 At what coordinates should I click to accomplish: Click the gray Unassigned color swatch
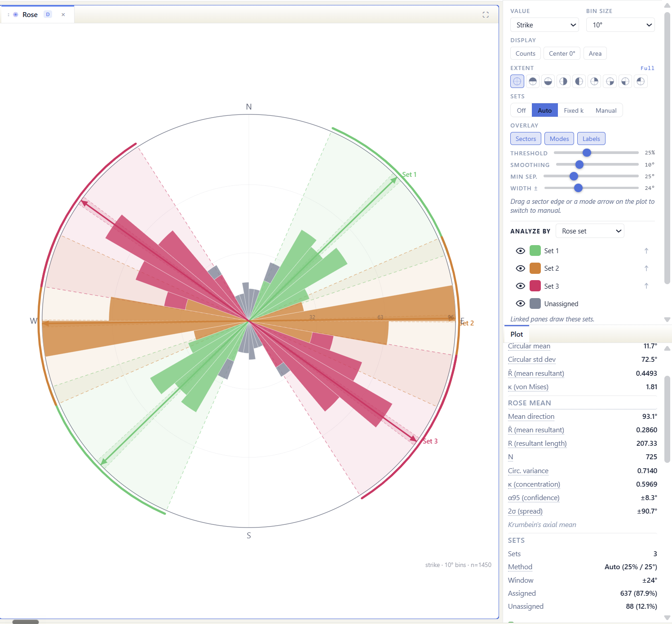tap(535, 303)
